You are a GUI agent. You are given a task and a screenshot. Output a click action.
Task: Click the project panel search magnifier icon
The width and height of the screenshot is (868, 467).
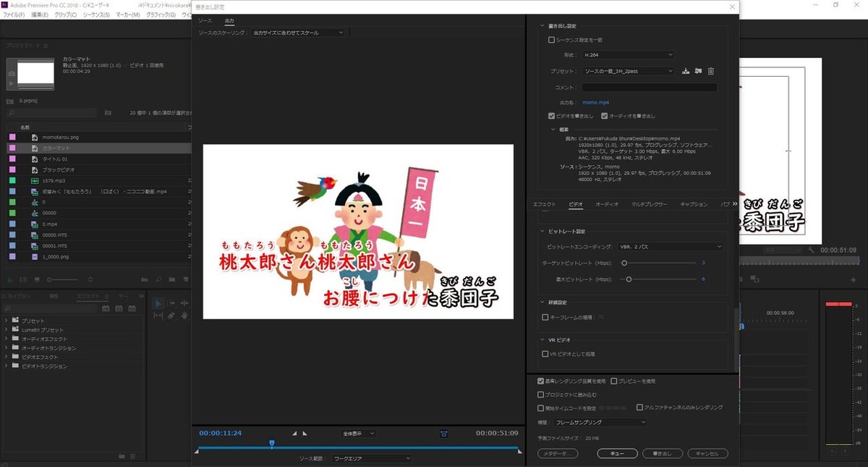click(11, 113)
